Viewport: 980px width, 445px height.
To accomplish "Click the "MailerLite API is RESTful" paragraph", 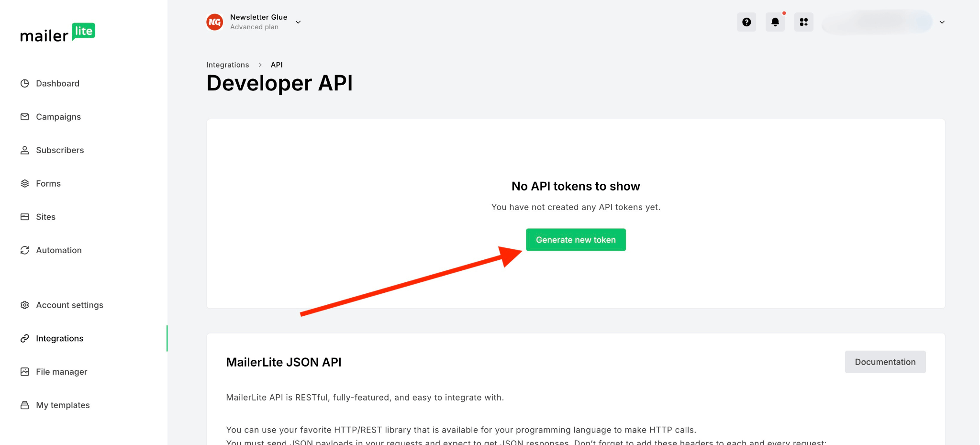I will [365, 398].
